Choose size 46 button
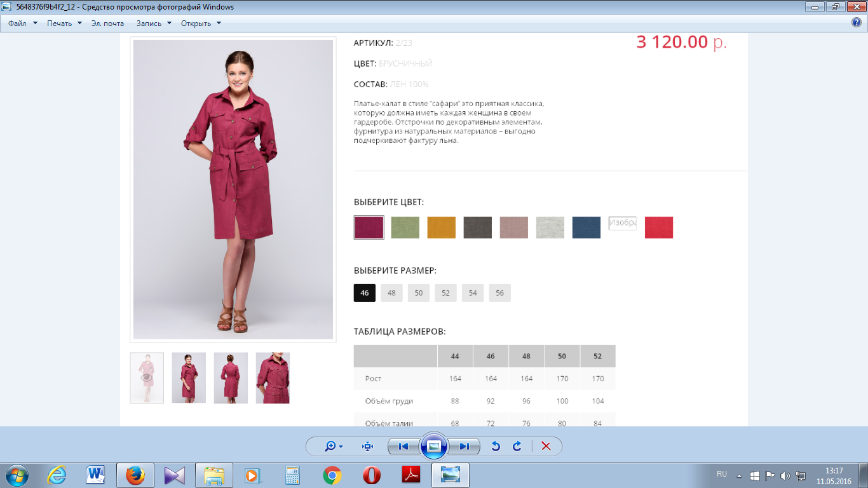868x488 pixels. [365, 293]
